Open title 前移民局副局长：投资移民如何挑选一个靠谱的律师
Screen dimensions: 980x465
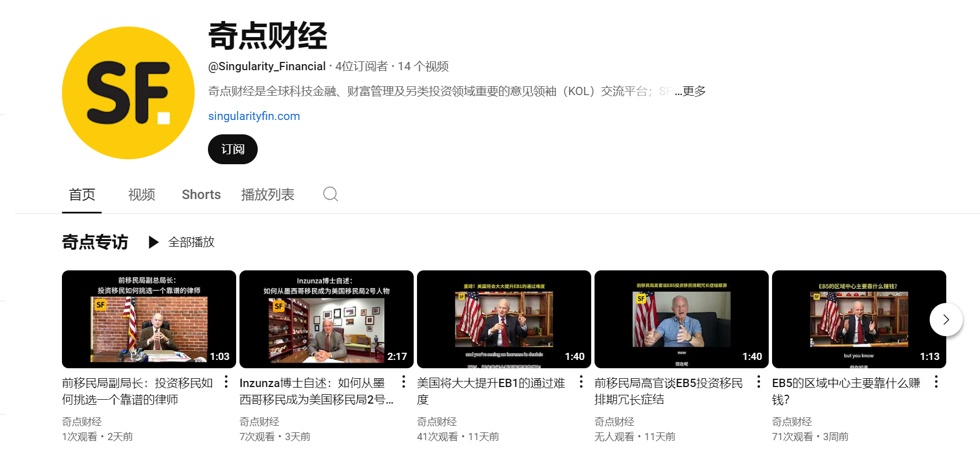point(138,391)
